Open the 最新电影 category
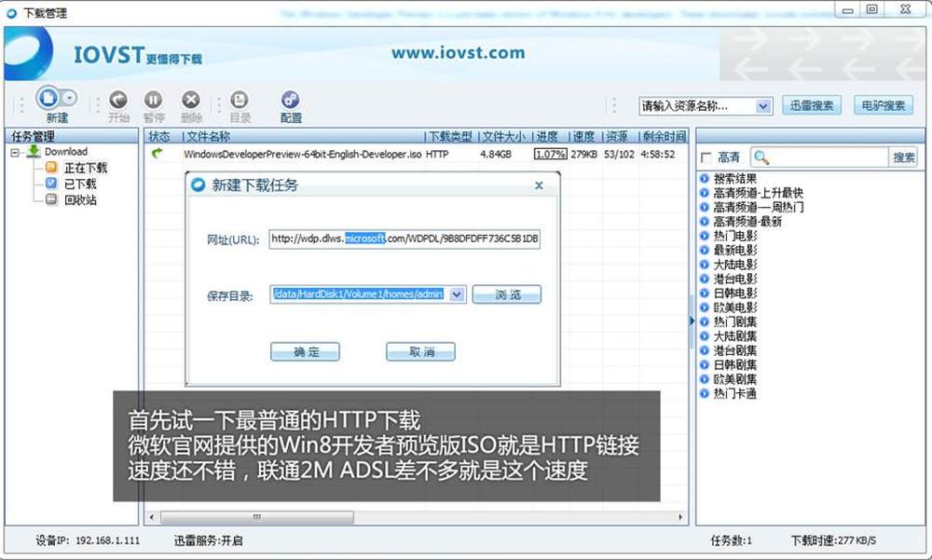932x560 pixels. [734, 251]
